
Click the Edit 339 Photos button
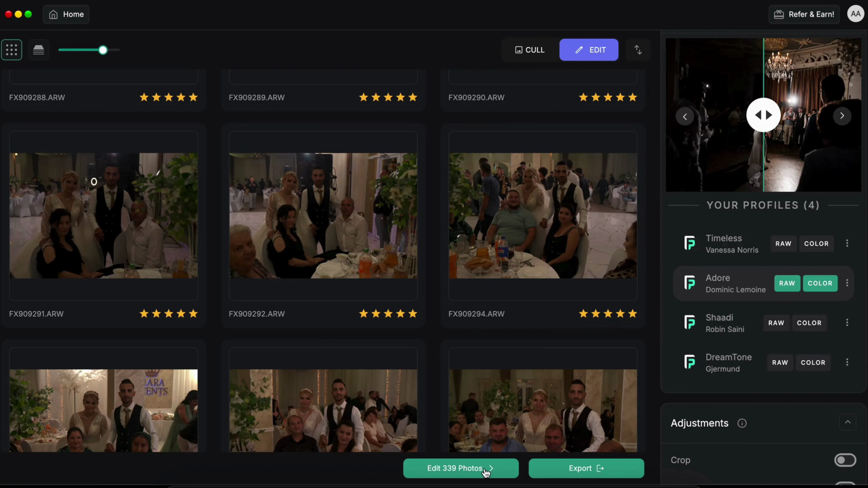[x=460, y=468]
